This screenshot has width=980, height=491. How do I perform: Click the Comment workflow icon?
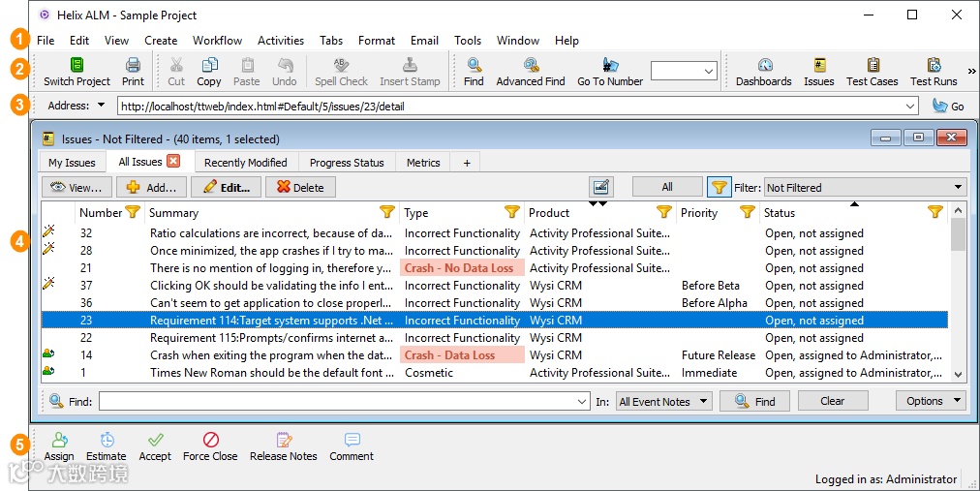click(352, 440)
